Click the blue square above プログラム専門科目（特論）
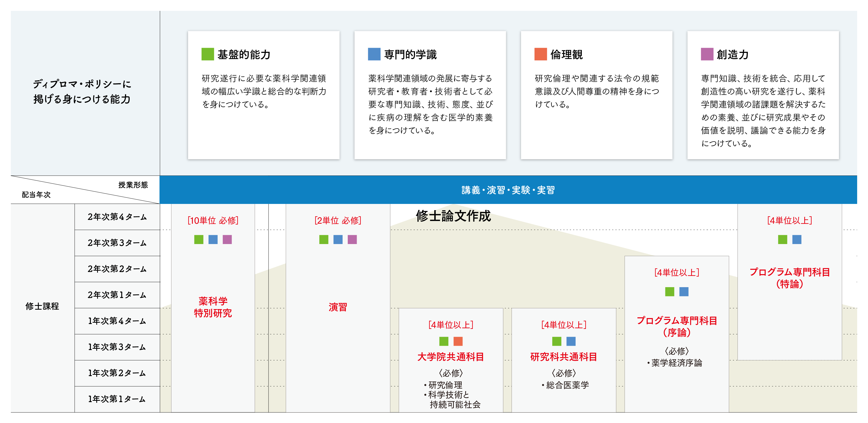Screen dimensions: 868x423 pyautogui.click(x=797, y=239)
